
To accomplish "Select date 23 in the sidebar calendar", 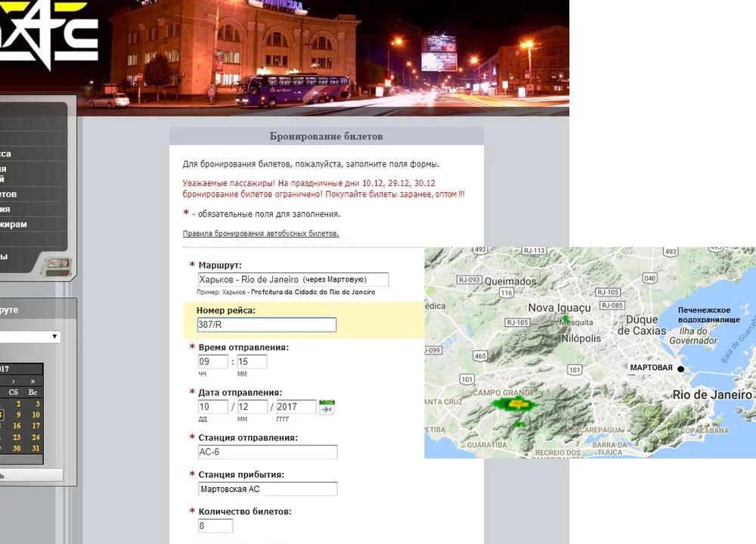I will pyautogui.click(x=17, y=437).
